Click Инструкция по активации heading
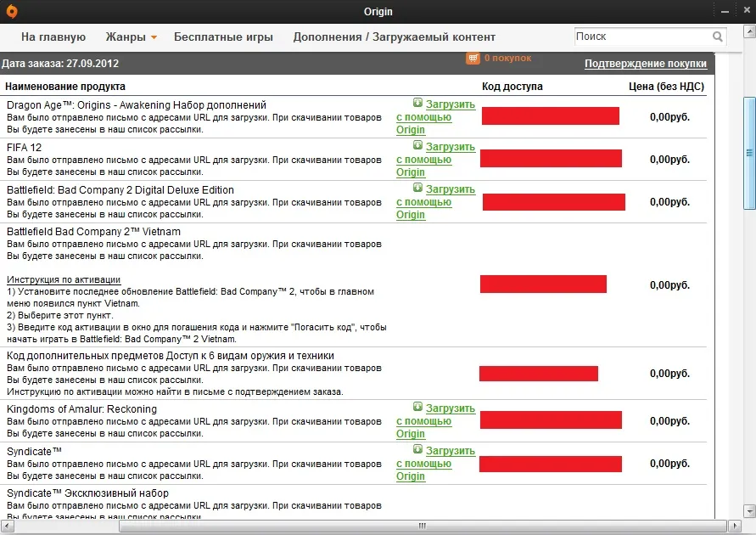Image resolution: width=756 pixels, height=535 pixels. [x=64, y=279]
